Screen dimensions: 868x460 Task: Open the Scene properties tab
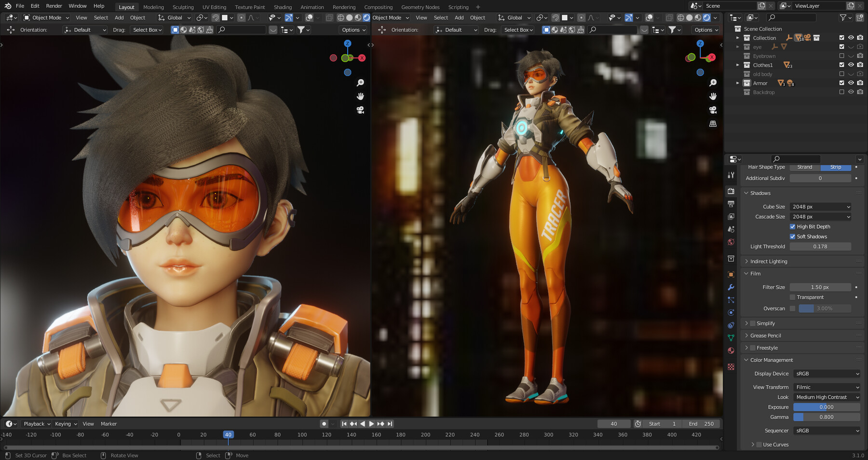[731, 229]
